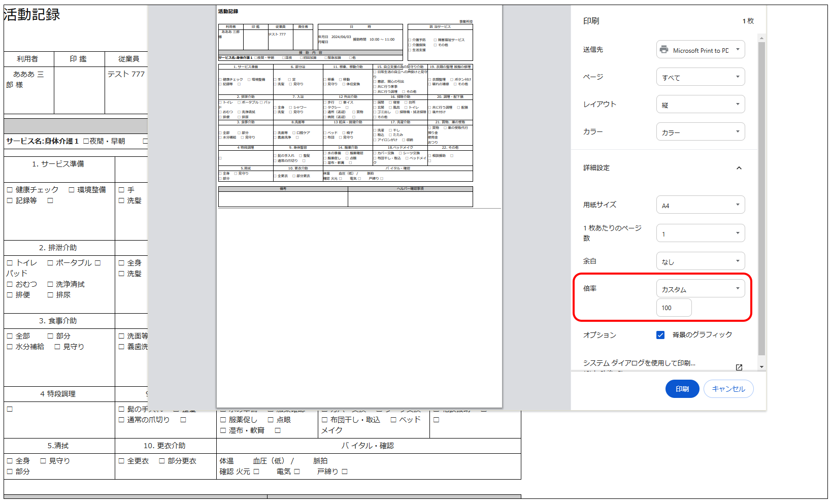832x504 pixels.
Task: Toggle the 背景のグラフィック checkbox
Action: click(660, 335)
